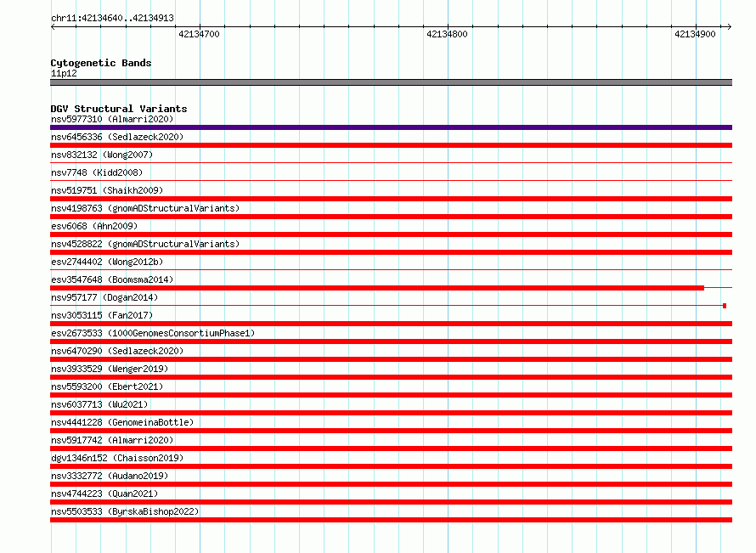
Task: Select esv2673533 (1000GenomesConsortiumPhase1) label
Action: point(153,333)
